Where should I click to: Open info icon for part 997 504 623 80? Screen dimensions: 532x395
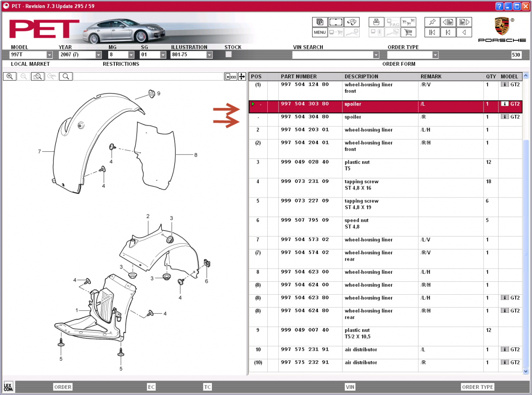point(505,298)
